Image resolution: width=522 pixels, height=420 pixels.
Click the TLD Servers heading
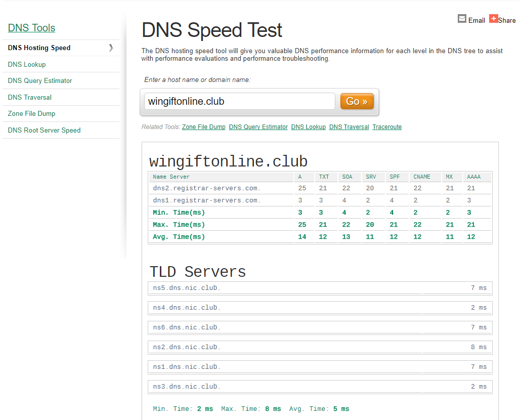(198, 272)
